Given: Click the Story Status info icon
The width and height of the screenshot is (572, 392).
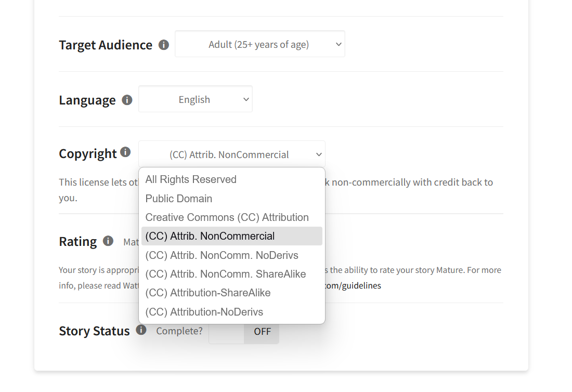Looking at the screenshot, I should tap(141, 330).
